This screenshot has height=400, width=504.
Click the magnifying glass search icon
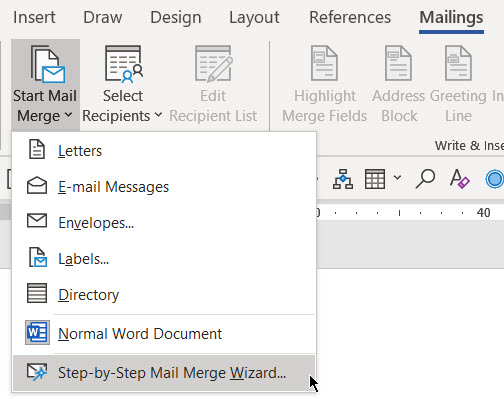pyautogui.click(x=425, y=179)
